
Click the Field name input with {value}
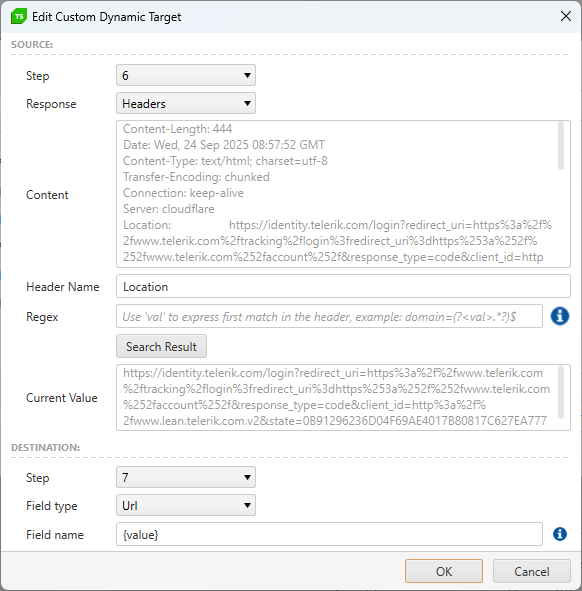(x=329, y=534)
